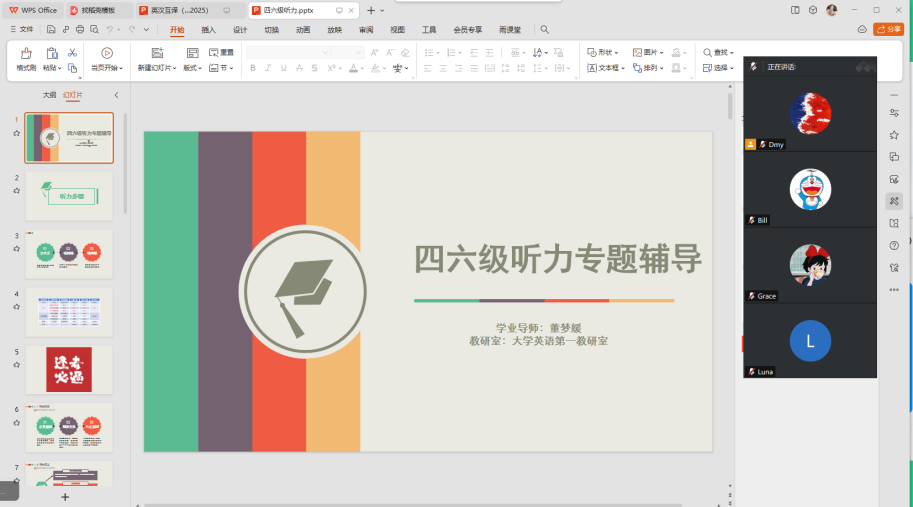
Task: Open the Insert (插入) ribbon tab
Action: 208,30
